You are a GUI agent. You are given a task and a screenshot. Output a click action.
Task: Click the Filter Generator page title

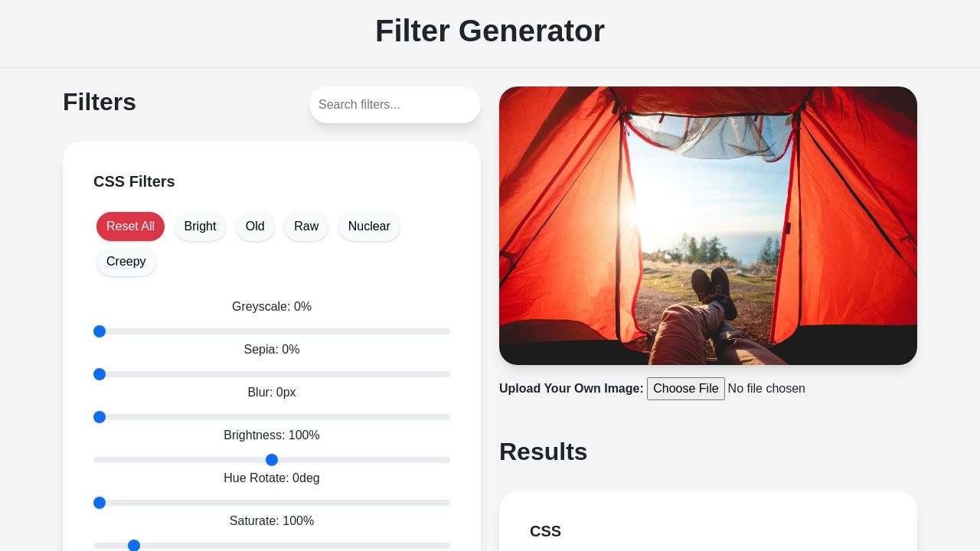click(490, 31)
